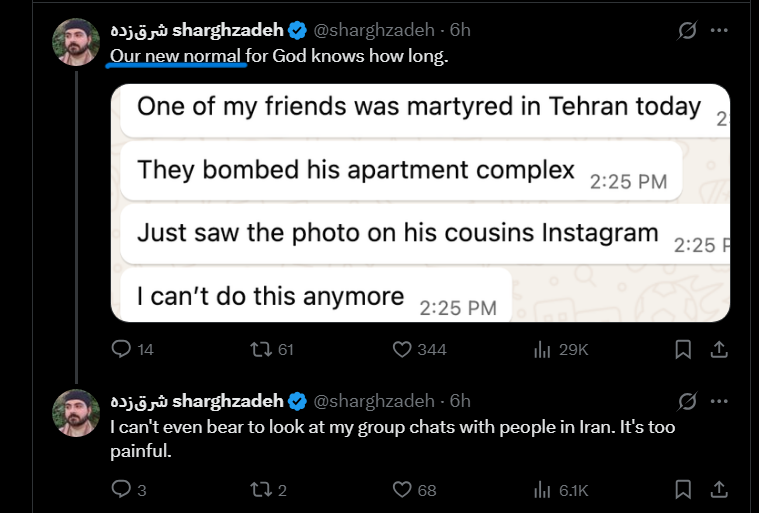Open Grok icon on second tweet
This screenshot has width=759, height=513.
687,401
